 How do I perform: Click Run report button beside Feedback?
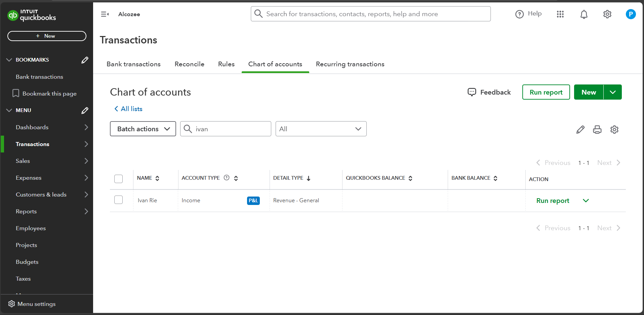[546, 92]
